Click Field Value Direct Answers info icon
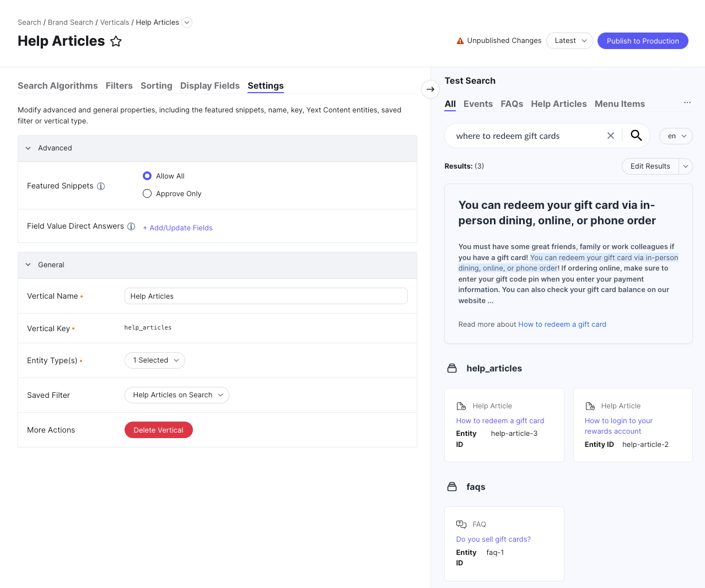Screen dimensions: 705x588 (x=131, y=226)
